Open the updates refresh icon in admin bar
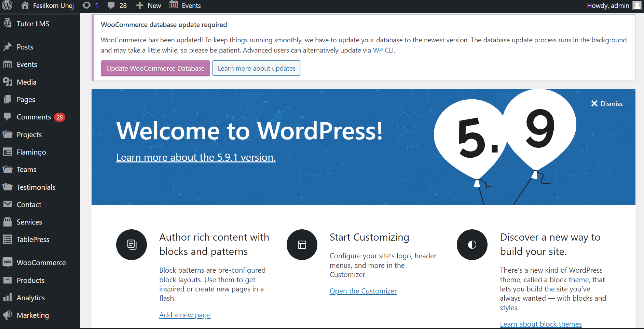644x329 pixels. point(87,5)
